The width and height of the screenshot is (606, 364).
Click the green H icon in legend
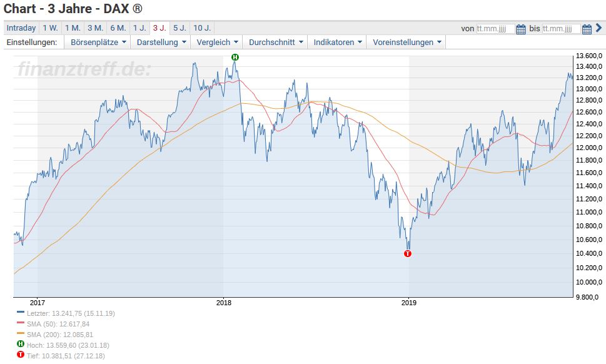point(21,343)
